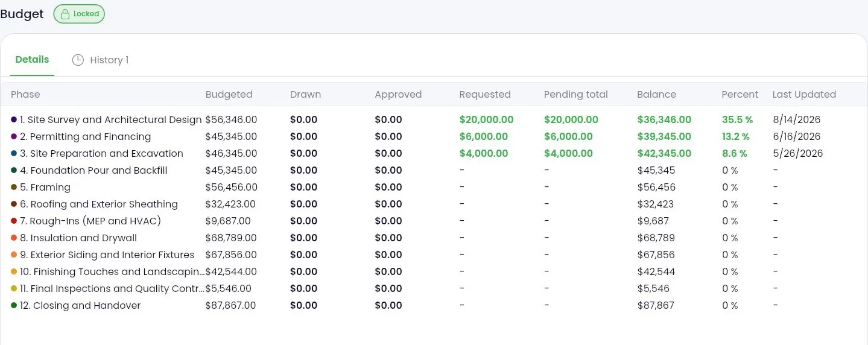Viewport: 868px width, 345px height.
Task: Click the Budgeted column header
Action: point(229,94)
